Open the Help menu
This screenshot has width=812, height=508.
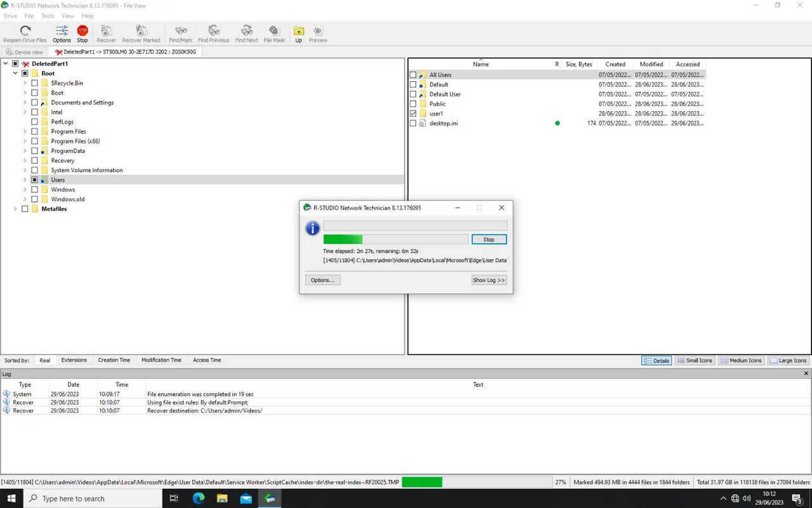pyautogui.click(x=88, y=16)
